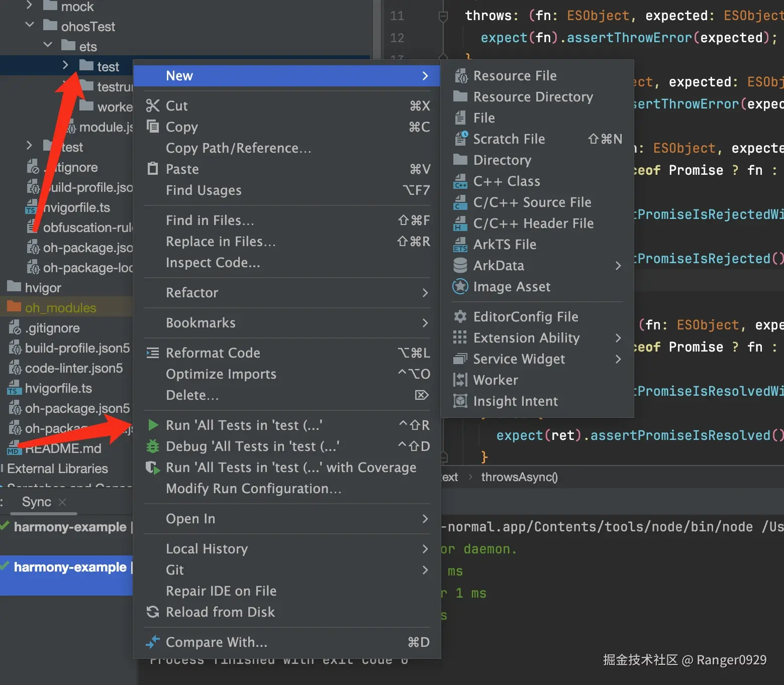Image resolution: width=784 pixels, height=685 pixels.
Task: Click throwsAsync() breadcrumb
Action: [x=519, y=477]
